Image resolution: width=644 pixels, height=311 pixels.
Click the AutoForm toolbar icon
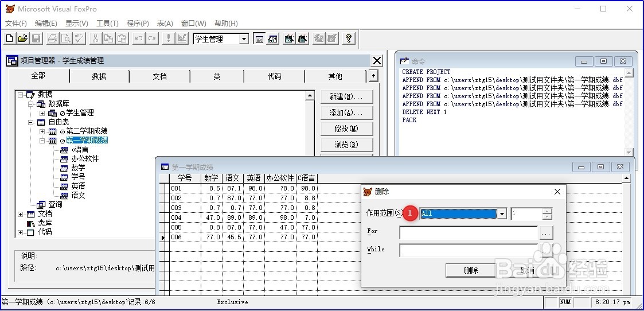pyautogui.click(x=319, y=38)
